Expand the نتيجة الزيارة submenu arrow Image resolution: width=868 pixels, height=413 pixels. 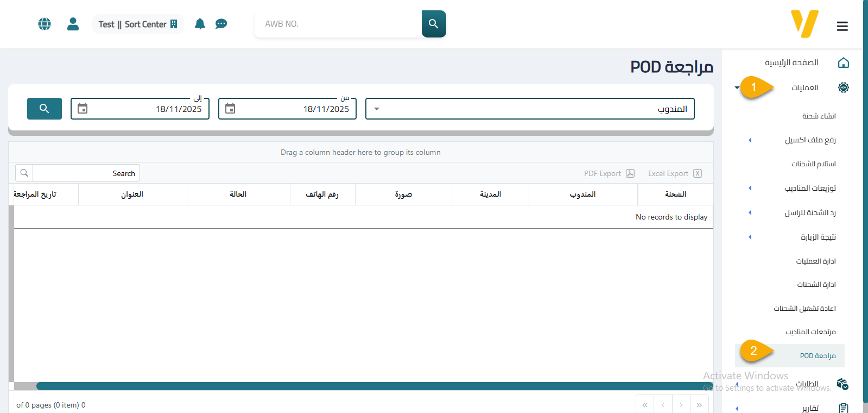click(x=750, y=237)
